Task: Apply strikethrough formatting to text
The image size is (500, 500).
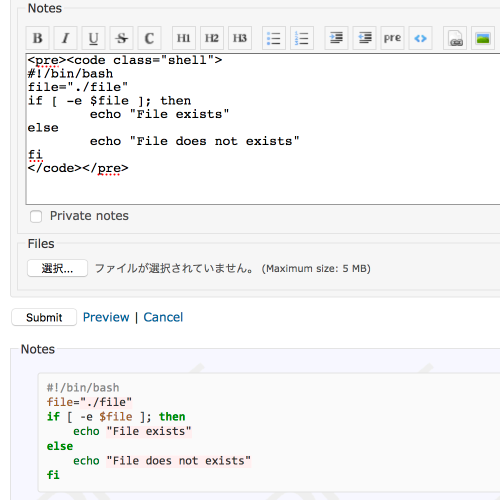Action: tap(122, 38)
